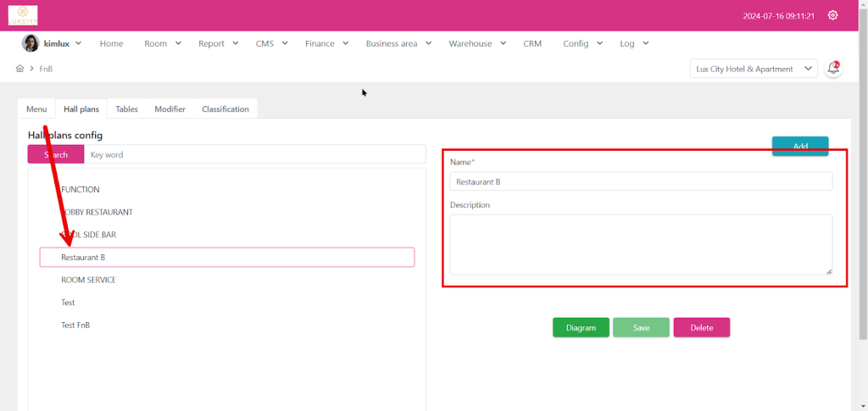Select Test FnB hall plan
The height and width of the screenshot is (411, 868).
click(75, 325)
